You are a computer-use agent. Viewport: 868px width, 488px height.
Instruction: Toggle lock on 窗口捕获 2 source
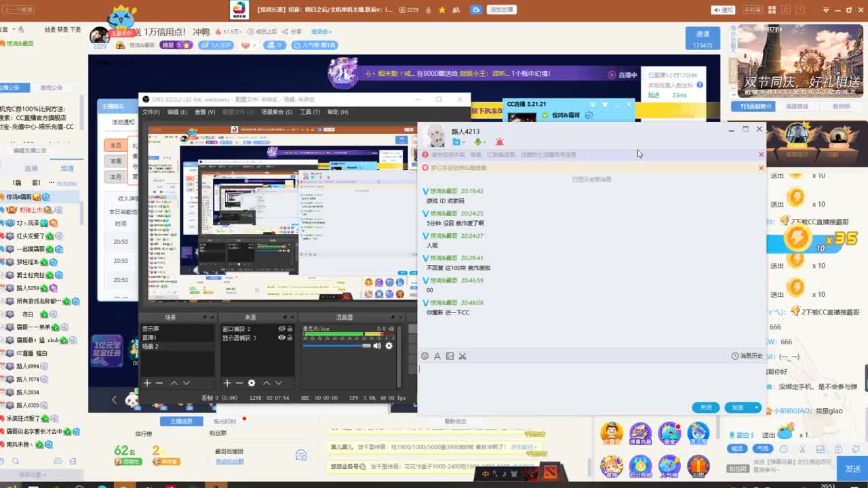290,329
